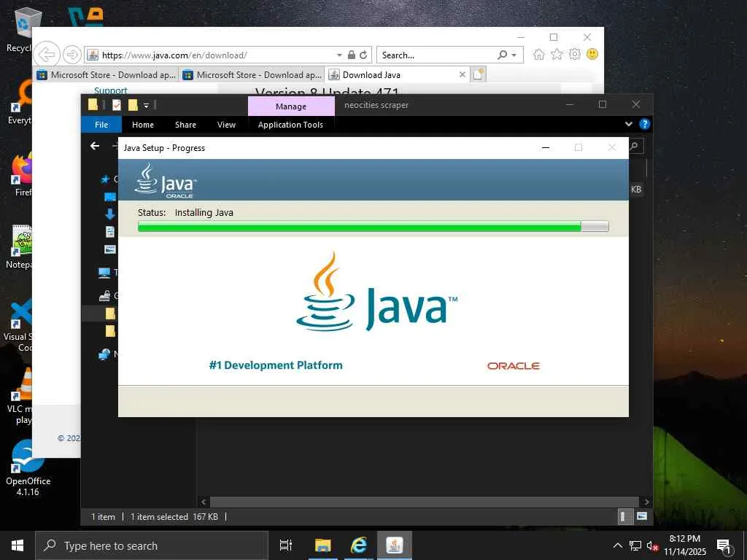Click the muted volume icon in the tray
Viewport: 747px width, 560px height.
tap(652, 545)
